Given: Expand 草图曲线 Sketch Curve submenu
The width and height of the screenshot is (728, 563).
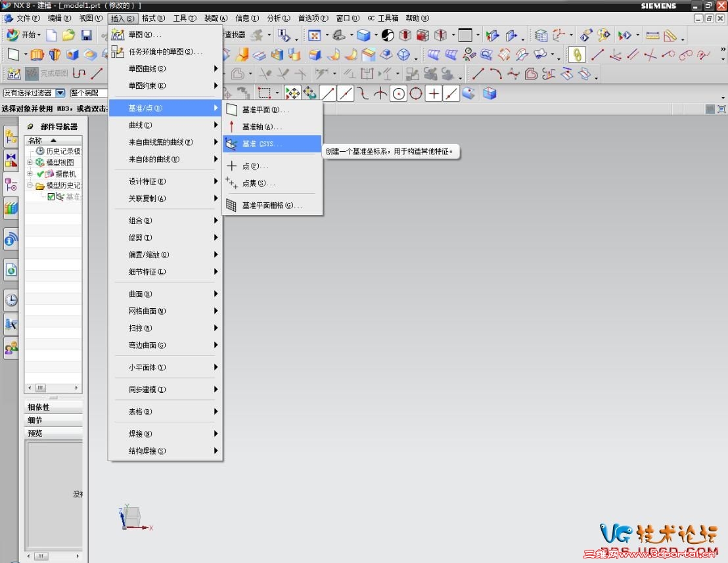Looking at the screenshot, I should tap(166, 69).
